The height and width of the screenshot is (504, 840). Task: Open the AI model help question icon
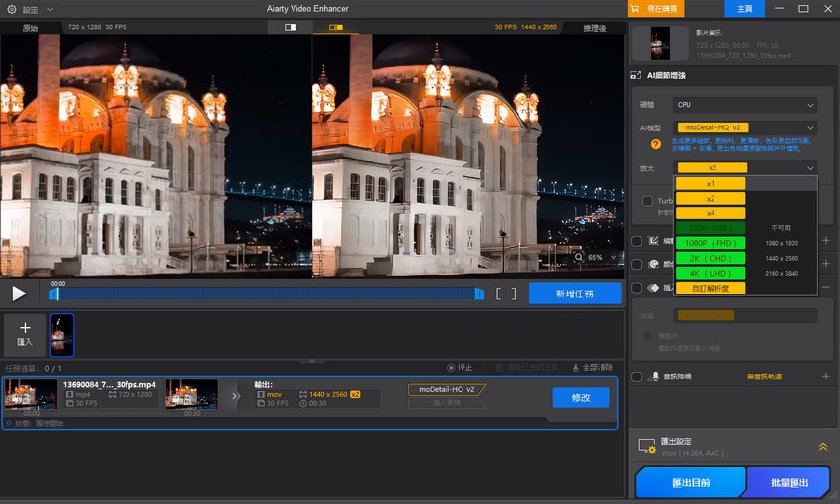click(x=656, y=144)
